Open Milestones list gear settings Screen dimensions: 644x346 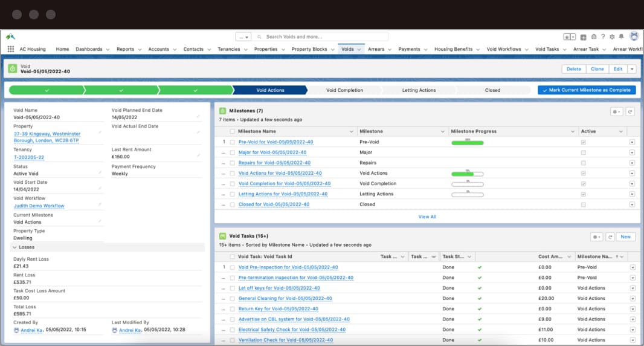click(x=616, y=111)
